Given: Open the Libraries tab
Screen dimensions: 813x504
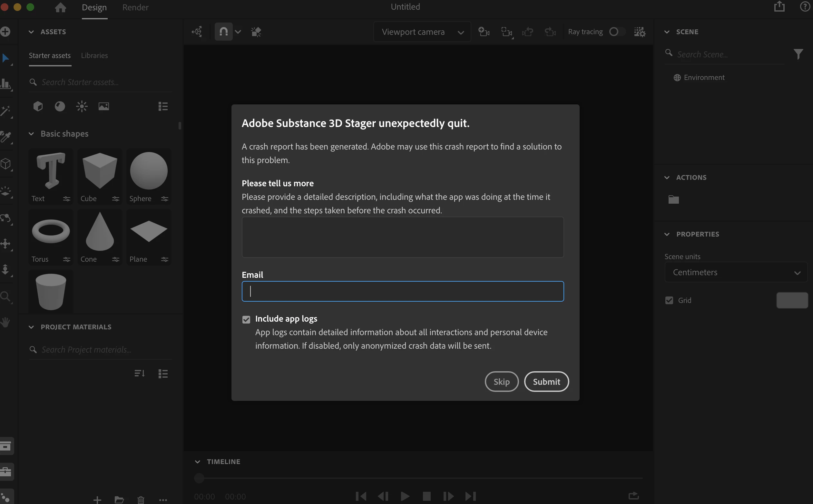Looking at the screenshot, I should tap(94, 55).
